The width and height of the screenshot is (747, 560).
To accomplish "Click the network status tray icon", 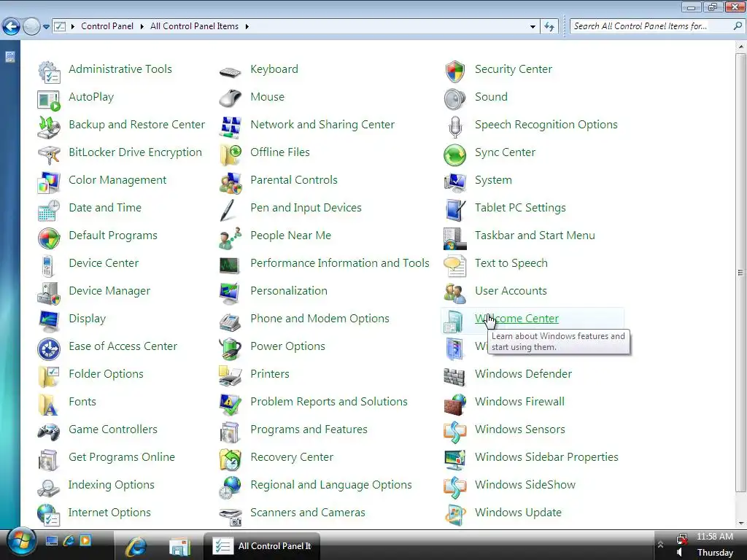I will click(x=682, y=539).
